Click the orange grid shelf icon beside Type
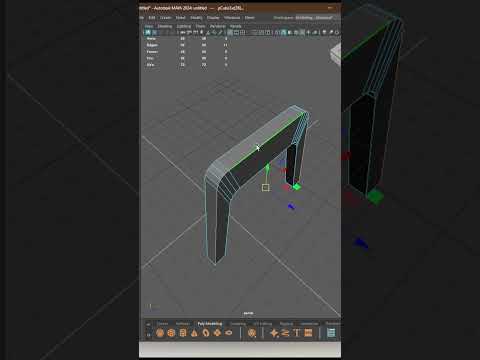The height and width of the screenshot is (360, 480). pos(308,333)
